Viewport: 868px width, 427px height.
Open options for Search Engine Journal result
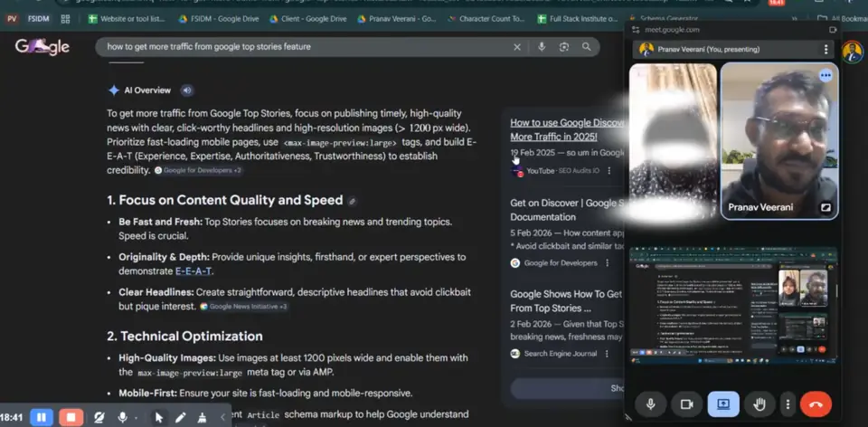pos(607,354)
